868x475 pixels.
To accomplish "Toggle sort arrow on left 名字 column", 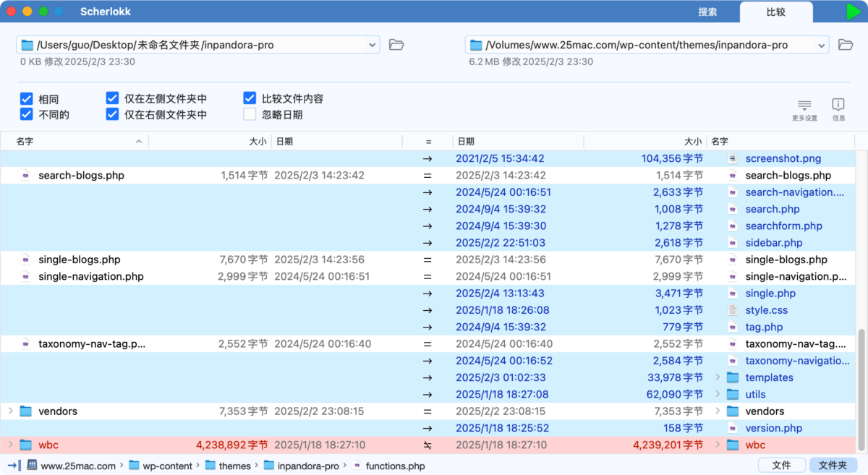I will coord(139,142).
